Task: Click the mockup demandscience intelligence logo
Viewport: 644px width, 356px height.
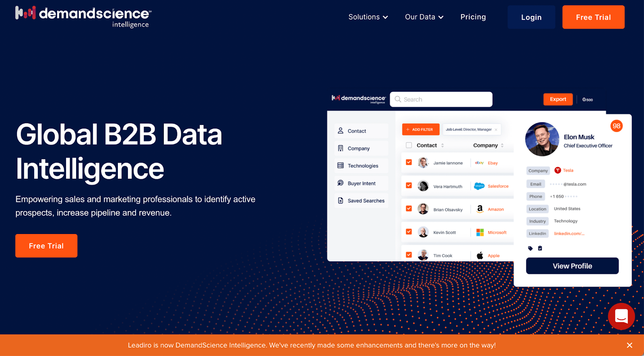Action: point(359,99)
